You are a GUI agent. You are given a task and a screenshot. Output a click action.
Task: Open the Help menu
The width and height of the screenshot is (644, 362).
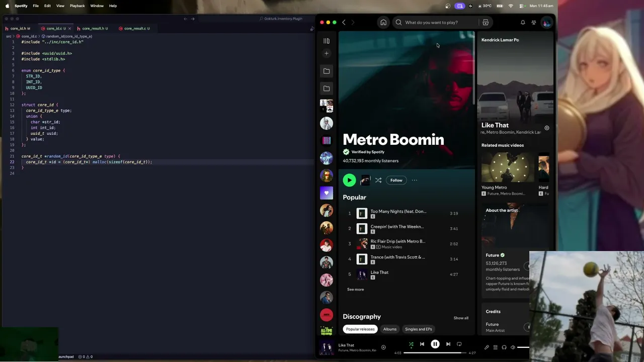(x=113, y=6)
